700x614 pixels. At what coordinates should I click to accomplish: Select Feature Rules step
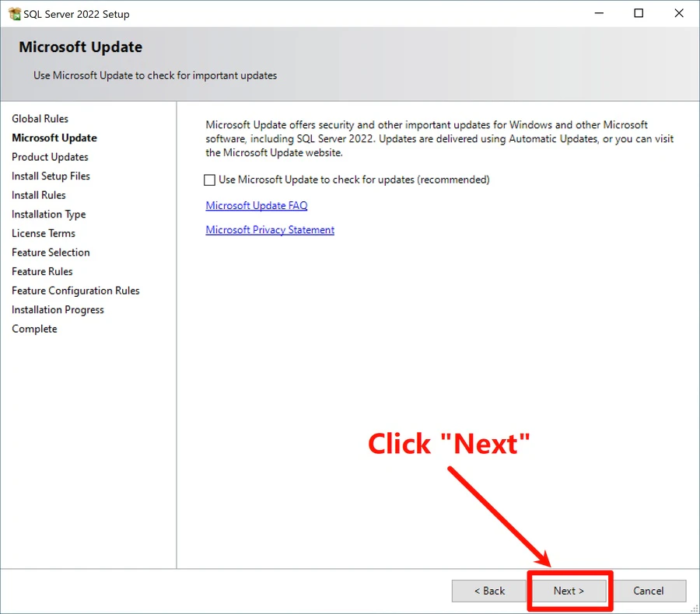[42, 271]
